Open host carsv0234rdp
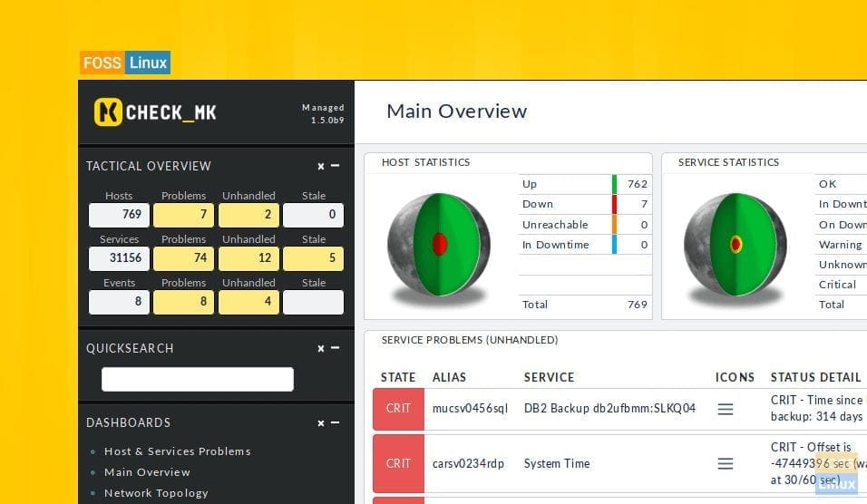 pyautogui.click(x=468, y=463)
